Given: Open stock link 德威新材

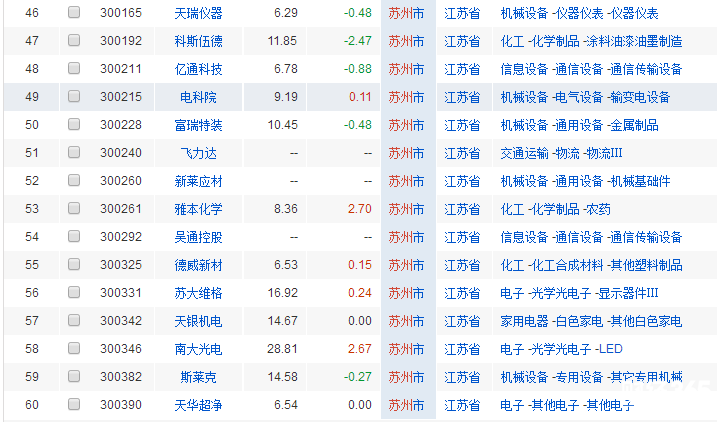Looking at the screenshot, I should (198, 265).
